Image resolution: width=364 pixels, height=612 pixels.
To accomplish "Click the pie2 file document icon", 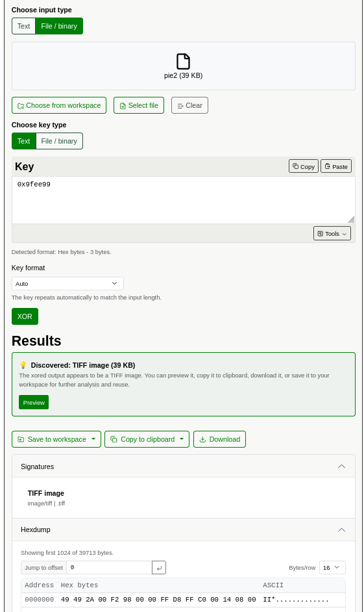I will (183, 62).
